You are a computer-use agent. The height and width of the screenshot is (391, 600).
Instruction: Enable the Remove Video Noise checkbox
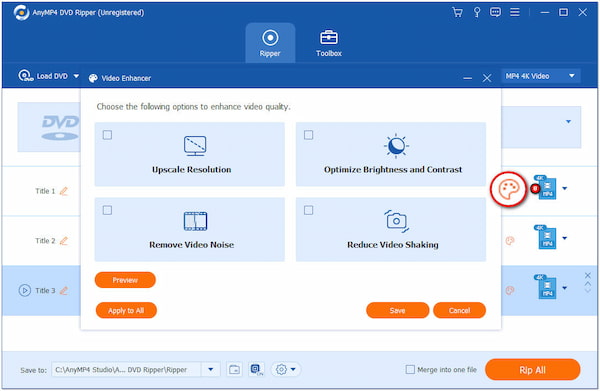(x=108, y=210)
